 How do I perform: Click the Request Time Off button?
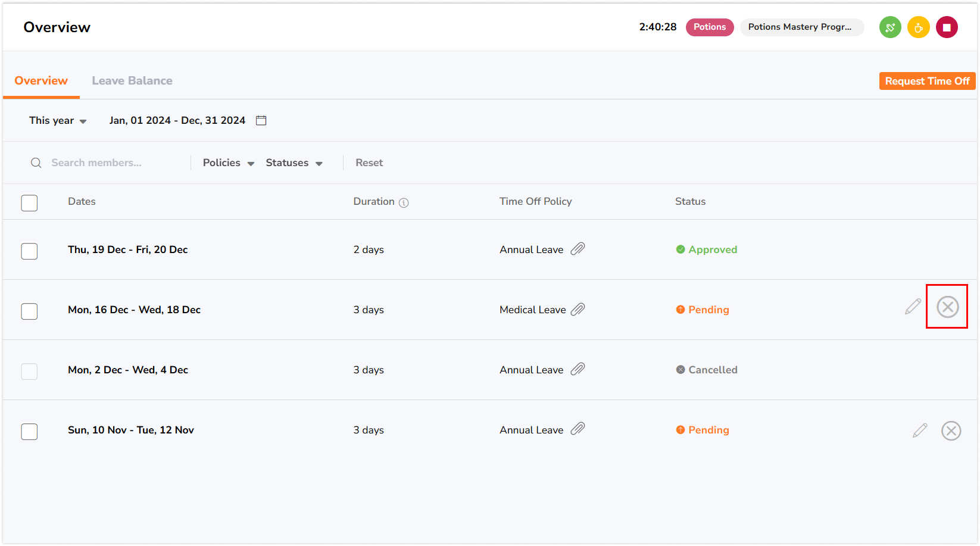(927, 81)
